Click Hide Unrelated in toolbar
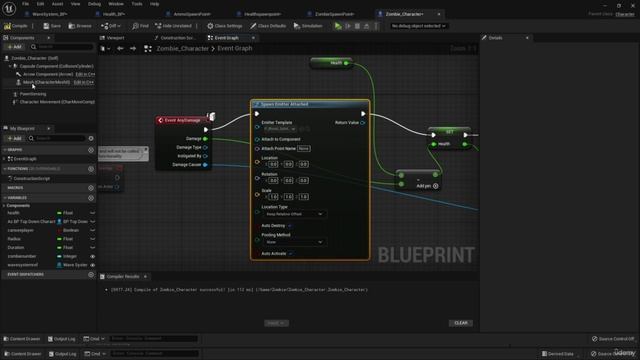This screenshot has height=360, width=640. tap(173, 26)
